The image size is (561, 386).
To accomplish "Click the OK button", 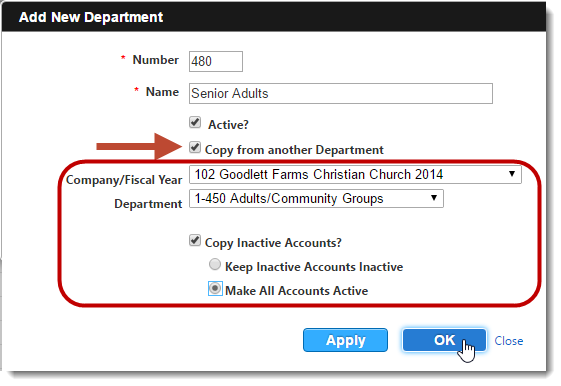I will [444, 340].
